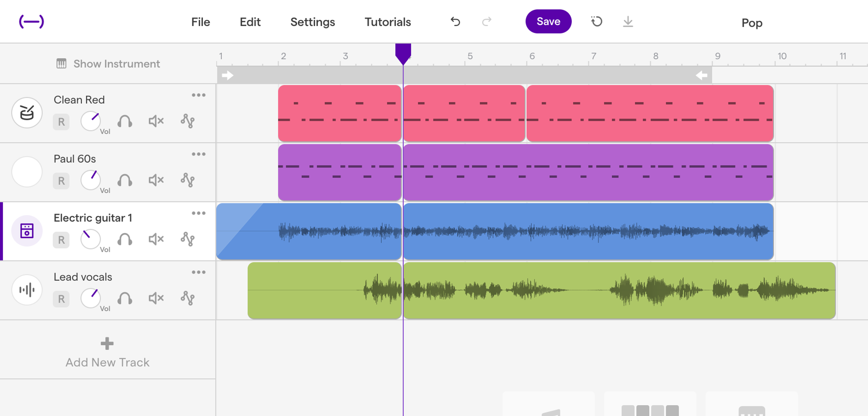Open the Tutorials menu
Image resolution: width=868 pixels, height=416 pixels.
(x=388, y=22)
